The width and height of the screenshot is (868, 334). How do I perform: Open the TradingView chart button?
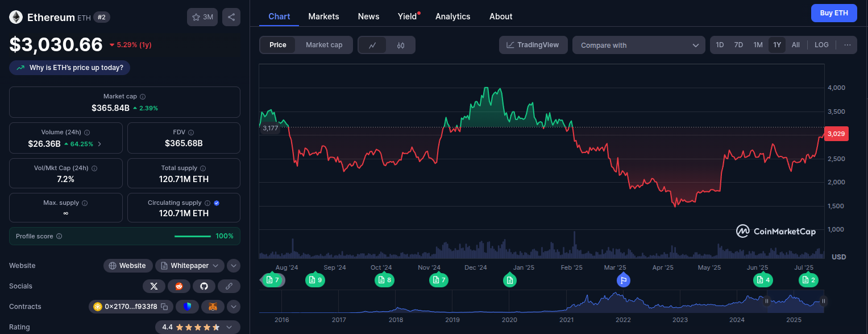533,45
